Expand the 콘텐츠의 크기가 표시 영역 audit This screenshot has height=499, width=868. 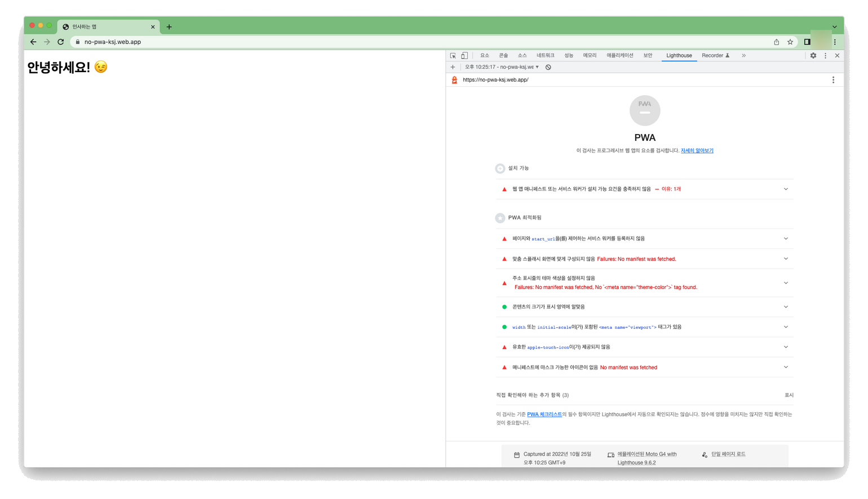644,307
